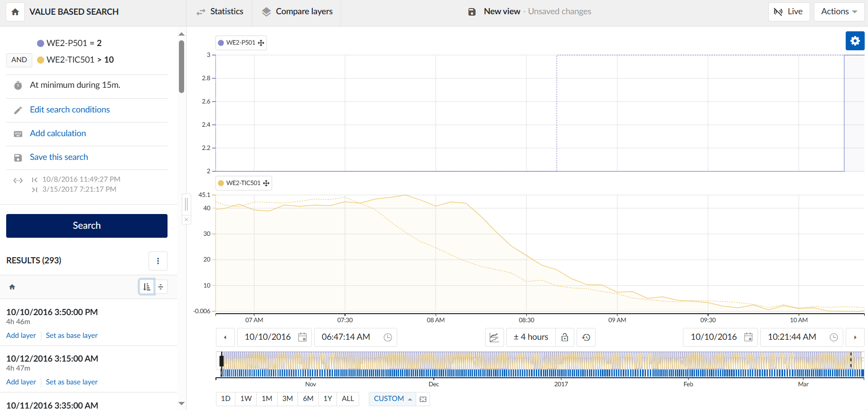Click Save this search link
This screenshot has height=410, width=868.
tap(59, 157)
